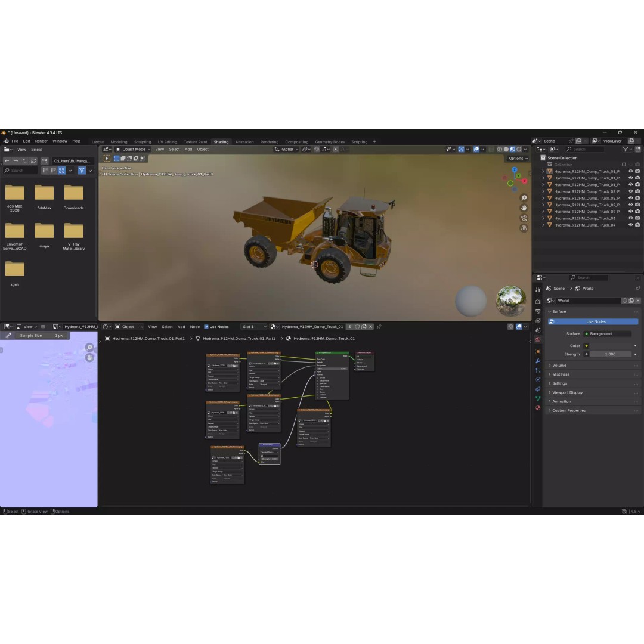The image size is (644, 644).
Task: Toggle perspective/orthographic grid gizmo
Action: (524, 228)
